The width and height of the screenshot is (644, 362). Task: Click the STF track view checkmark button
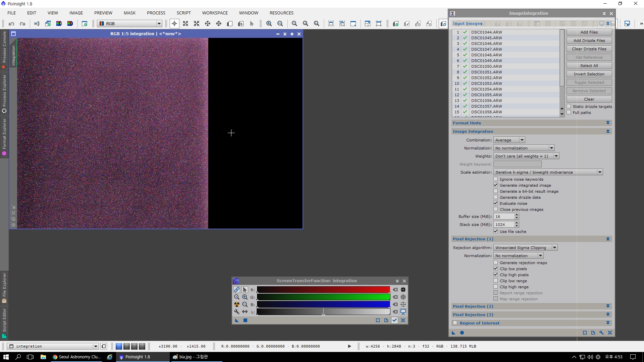click(395, 320)
